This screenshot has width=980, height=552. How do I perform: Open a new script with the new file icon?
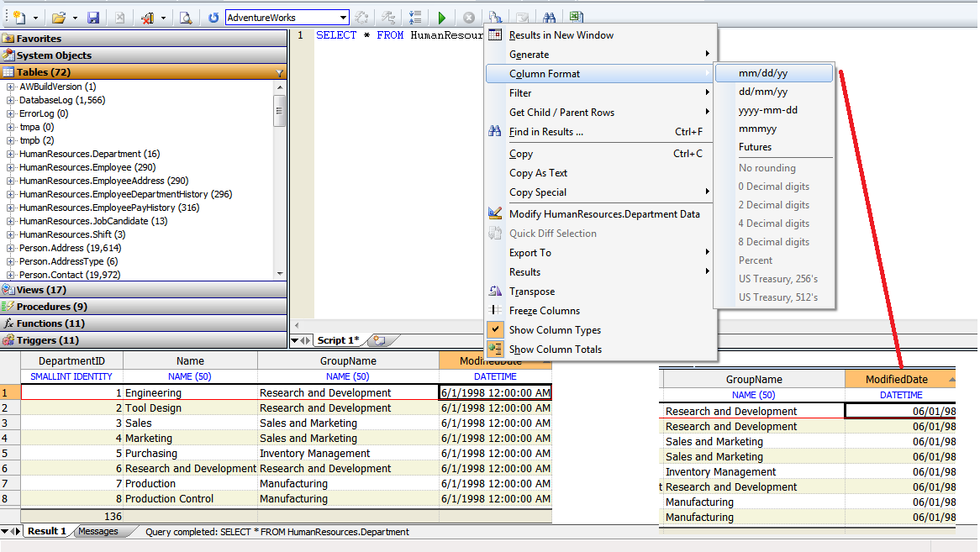click(18, 16)
